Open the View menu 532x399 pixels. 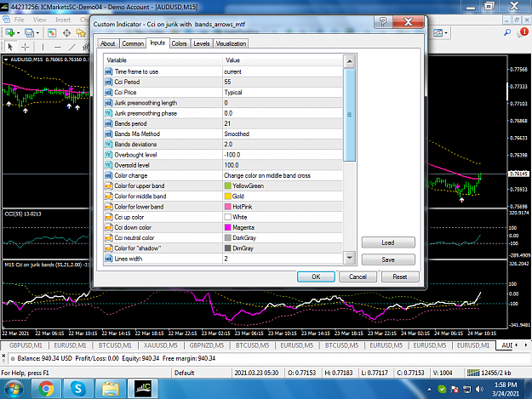[x=39, y=20]
